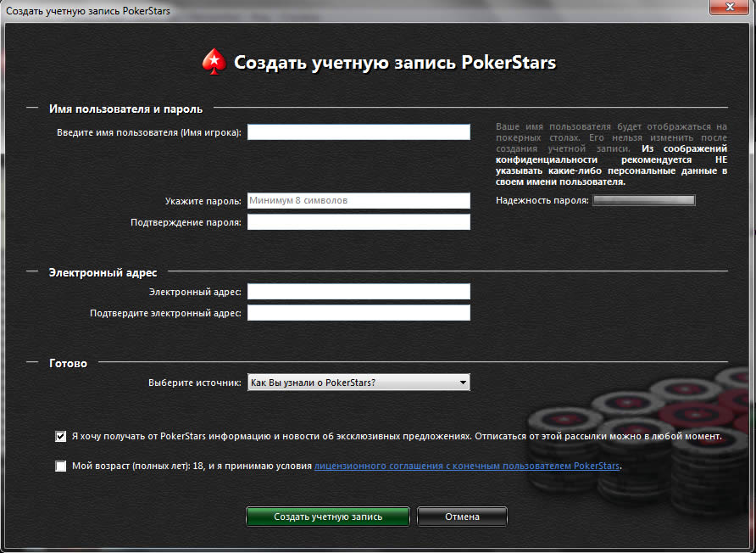
Task: Close the PokerStars account creation window
Action: pyautogui.click(x=730, y=7)
